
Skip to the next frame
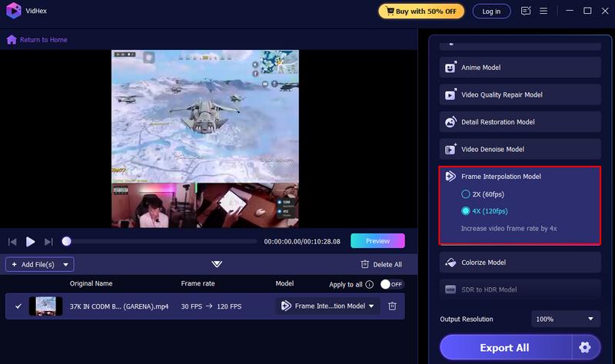(x=48, y=241)
